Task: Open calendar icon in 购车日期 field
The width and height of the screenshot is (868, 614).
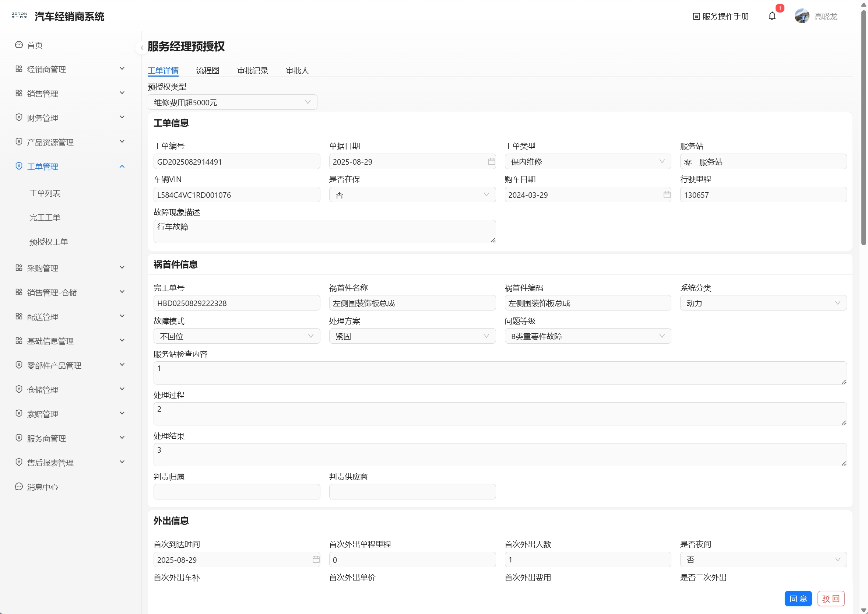Action: pos(667,195)
